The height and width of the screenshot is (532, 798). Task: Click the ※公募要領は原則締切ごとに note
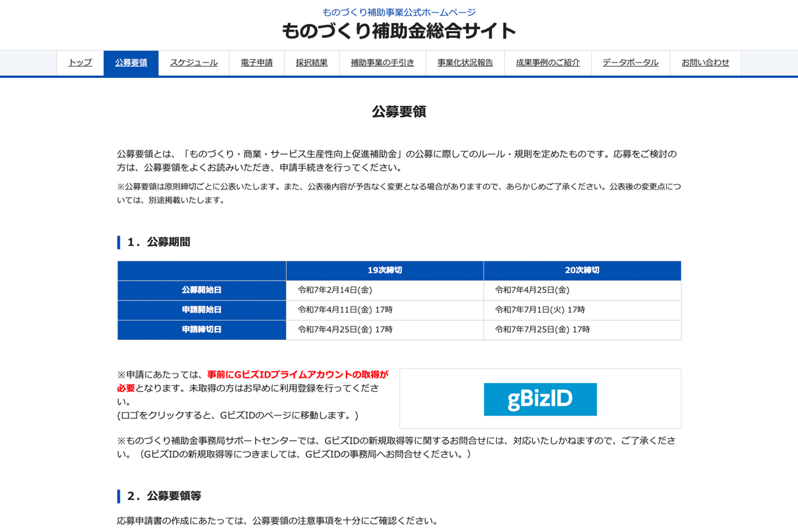(399, 193)
